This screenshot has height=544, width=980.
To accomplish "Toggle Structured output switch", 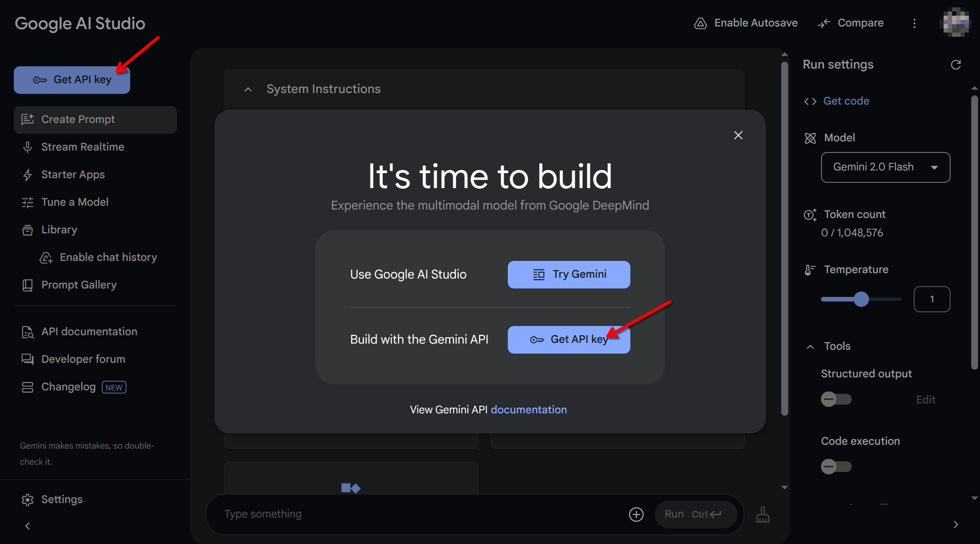I will (836, 400).
